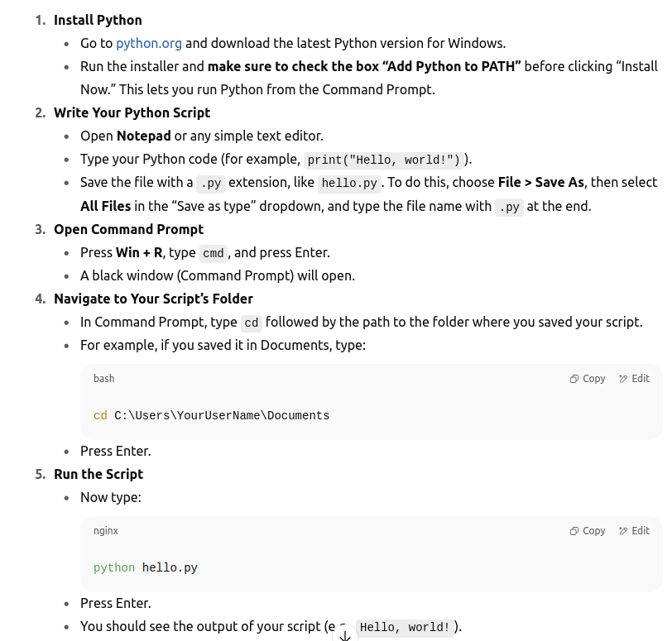Click the Open Command Prompt heading
The width and height of the screenshot is (672, 641).
click(128, 229)
